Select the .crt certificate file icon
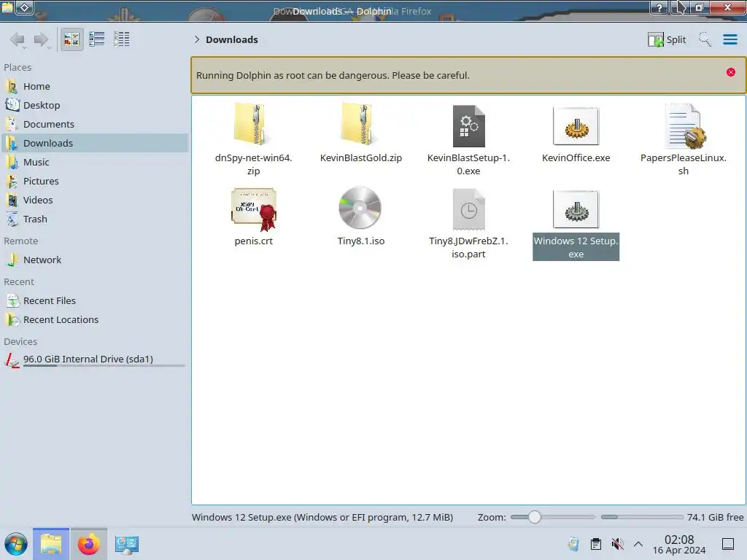The height and width of the screenshot is (560, 747). pos(253,209)
